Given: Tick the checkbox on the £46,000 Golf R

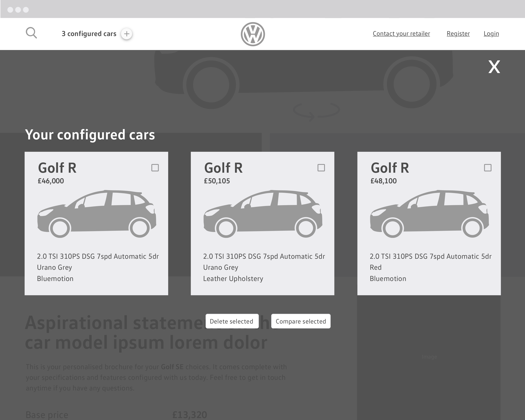Looking at the screenshot, I should pos(155,168).
